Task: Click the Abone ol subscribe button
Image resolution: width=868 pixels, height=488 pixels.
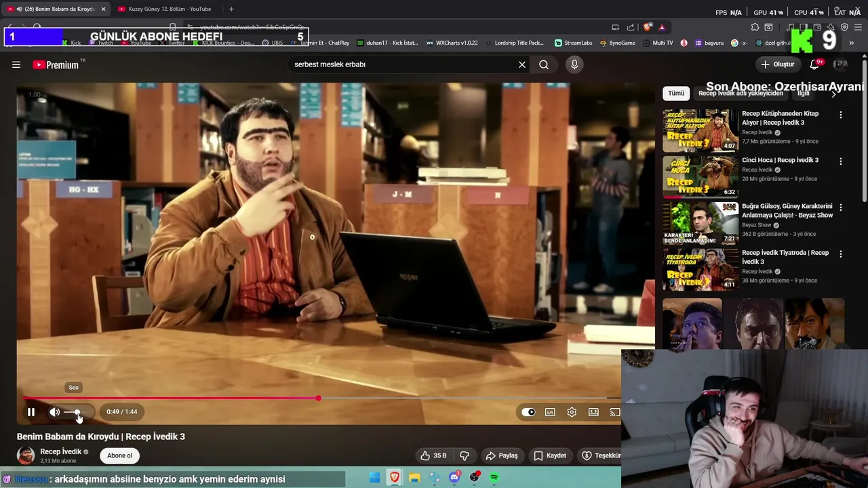Action: [x=119, y=455]
